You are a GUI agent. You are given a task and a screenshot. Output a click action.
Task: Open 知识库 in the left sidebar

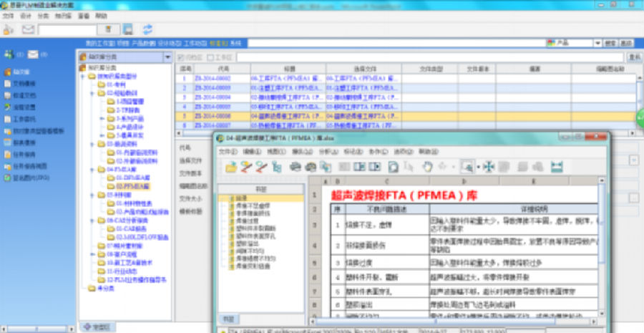(21, 72)
